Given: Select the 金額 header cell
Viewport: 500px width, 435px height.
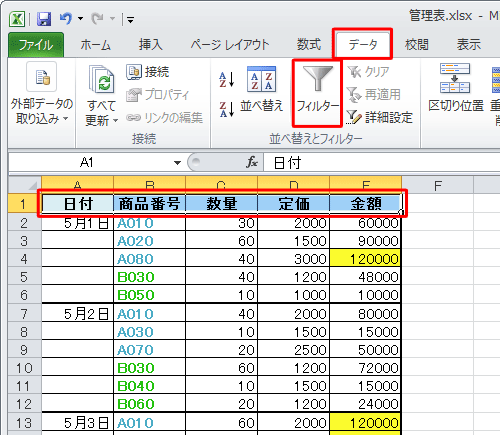Looking at the screenshot, I should tap(365, 204).
